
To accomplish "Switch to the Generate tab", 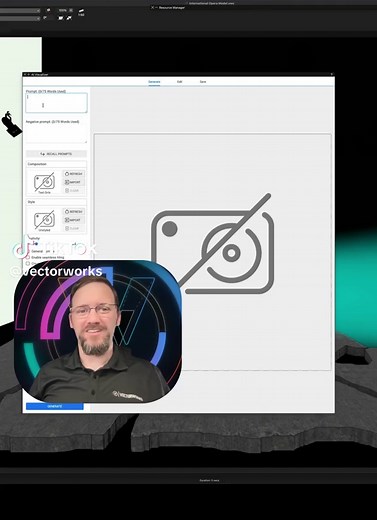I will click(154, 82).
